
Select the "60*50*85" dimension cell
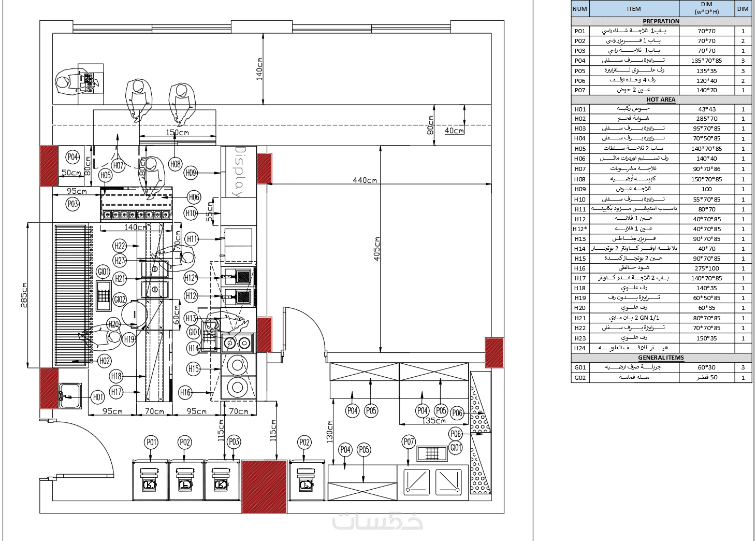(x=707, y=298)
